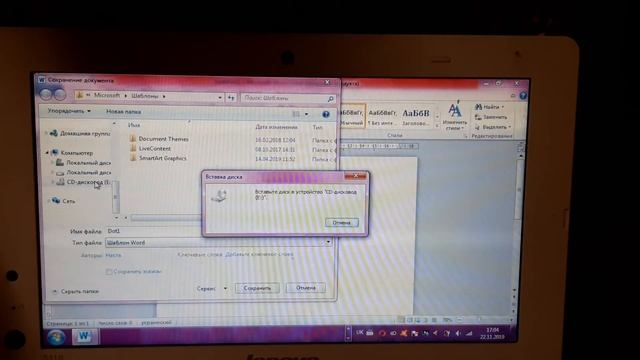Click the volume speaker icon in the tray

coord(458,334)
